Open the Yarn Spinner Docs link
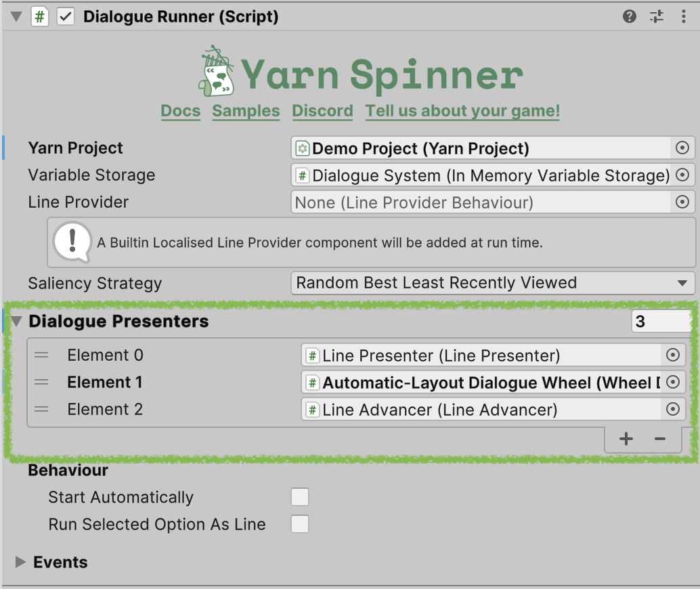The height and width of the screenshot is (589, 700). point(181,111)
